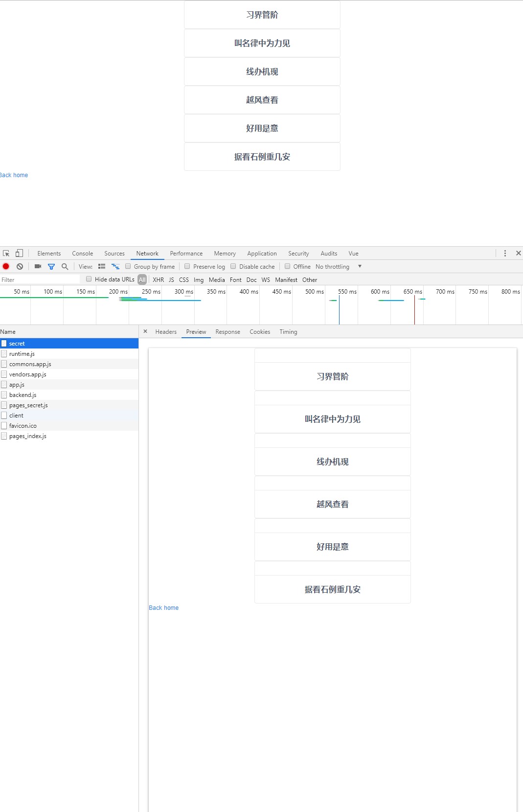Select the backend.js request row

pyautogui.click(x=69, y=395)
